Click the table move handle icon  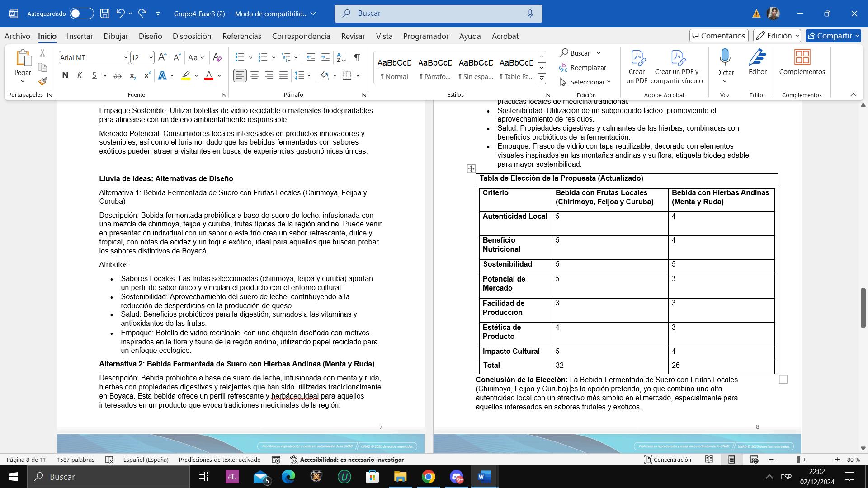pyautogui.click(x=471, y=169)
